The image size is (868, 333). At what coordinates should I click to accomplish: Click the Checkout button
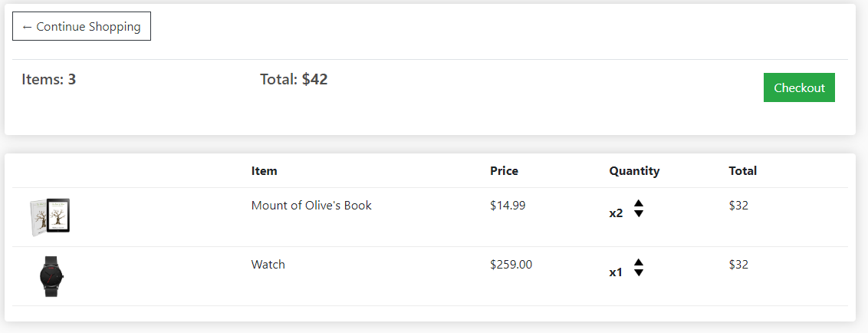[x=799, y=87]
